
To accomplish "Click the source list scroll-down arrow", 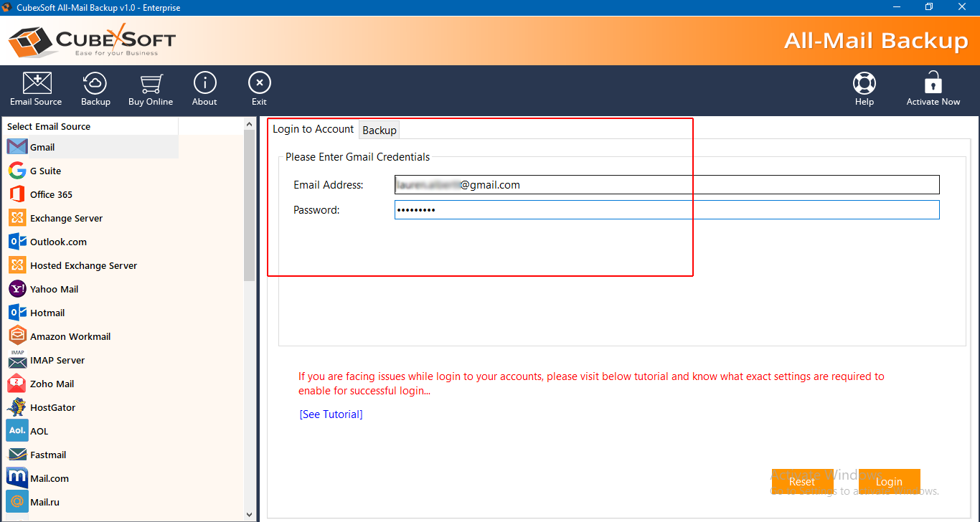I will coord(250,514).
